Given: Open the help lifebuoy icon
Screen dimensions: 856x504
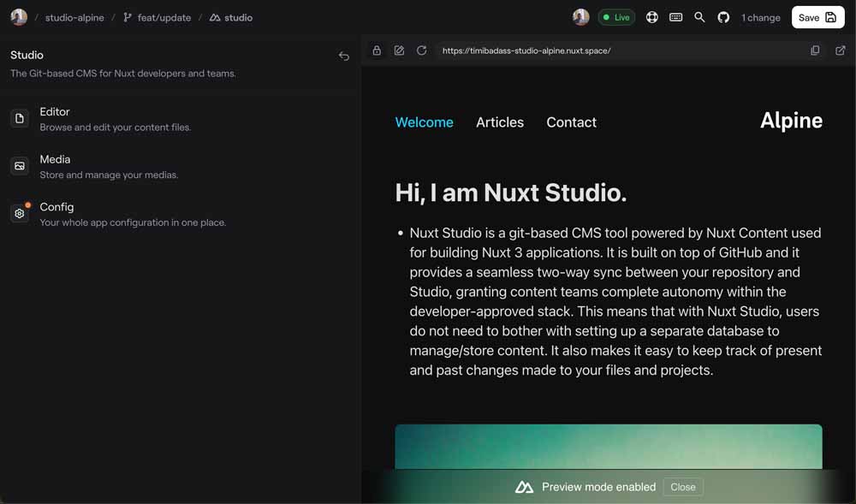Looking at the screenshot, I should click(652, 17).
